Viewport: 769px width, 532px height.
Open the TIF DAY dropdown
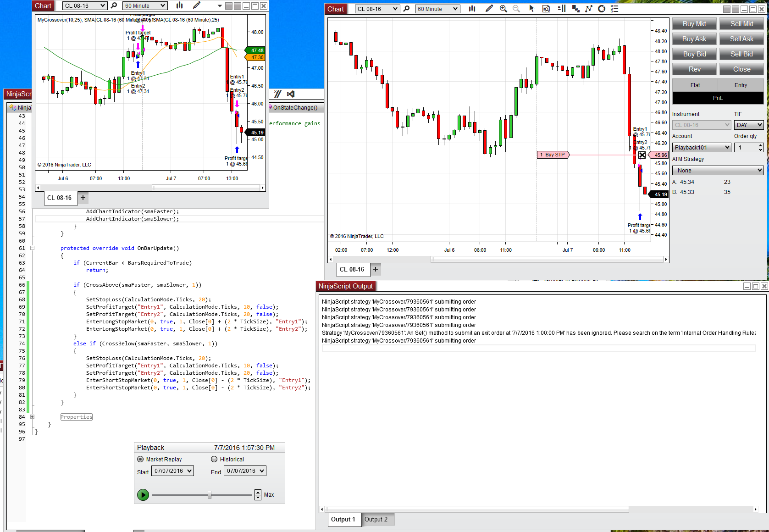(x=749, y=125)
